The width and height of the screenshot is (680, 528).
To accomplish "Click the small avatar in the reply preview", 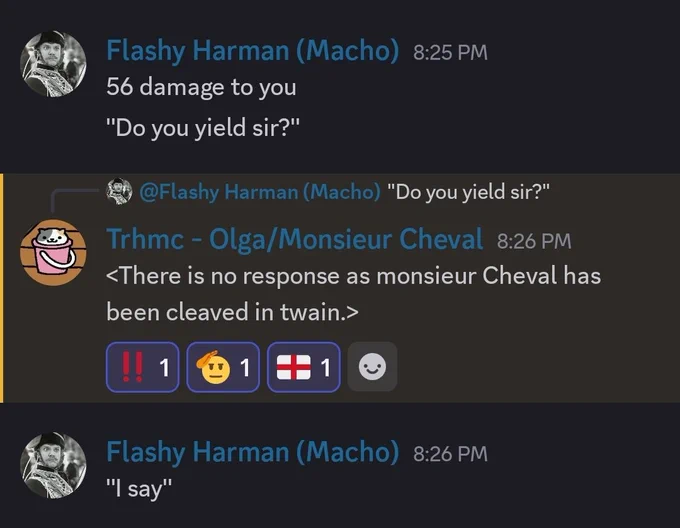I will pos(119,191).
